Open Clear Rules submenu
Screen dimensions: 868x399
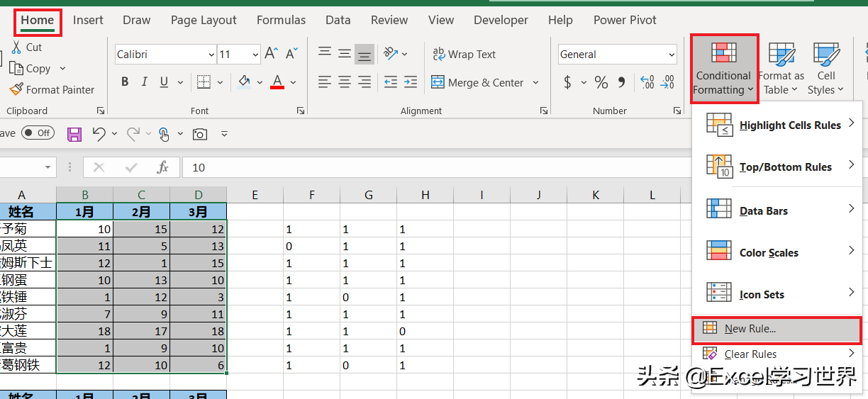[777, 354]
